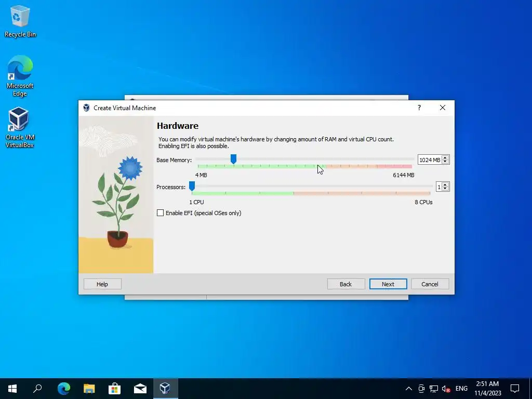
Task: Open taskbar Search
Action: point(37,389)
